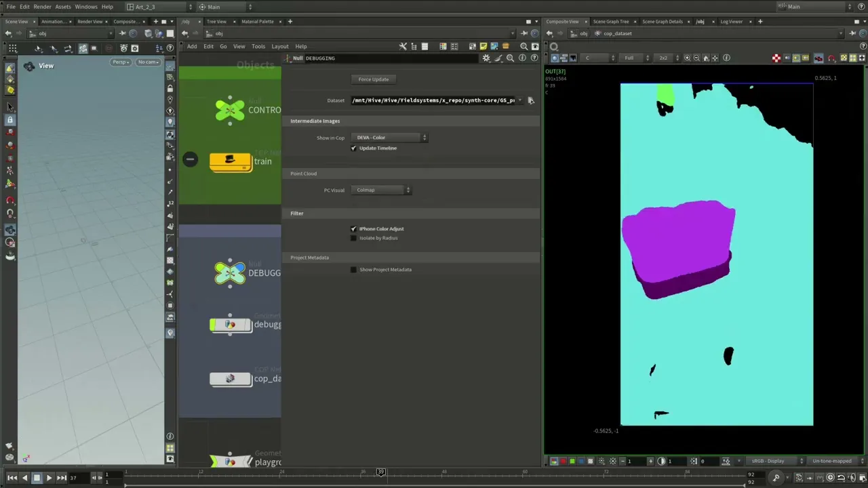Click the network editor wrench icon
The width and height of the screenshot is (868, 488).
click(403, 47)
